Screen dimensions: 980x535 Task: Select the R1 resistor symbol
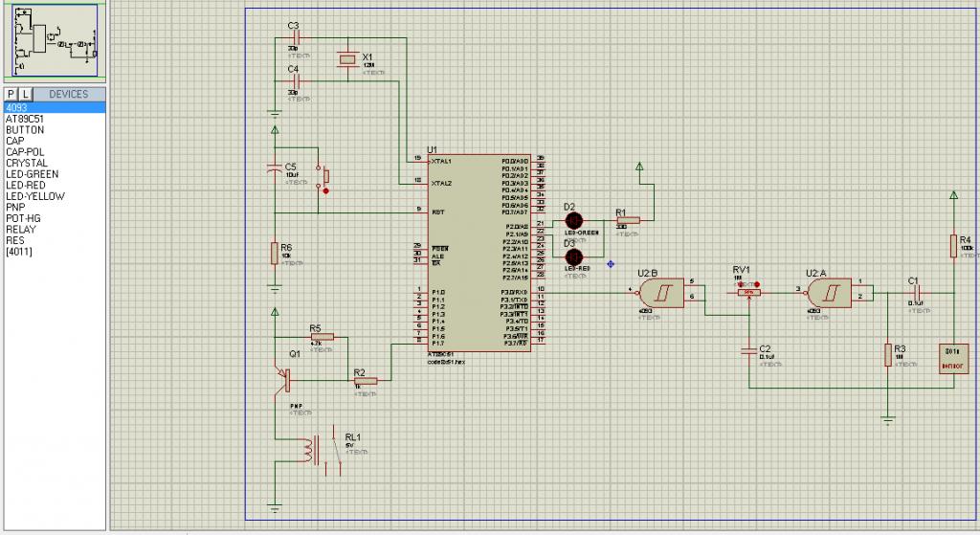(628, 220)
